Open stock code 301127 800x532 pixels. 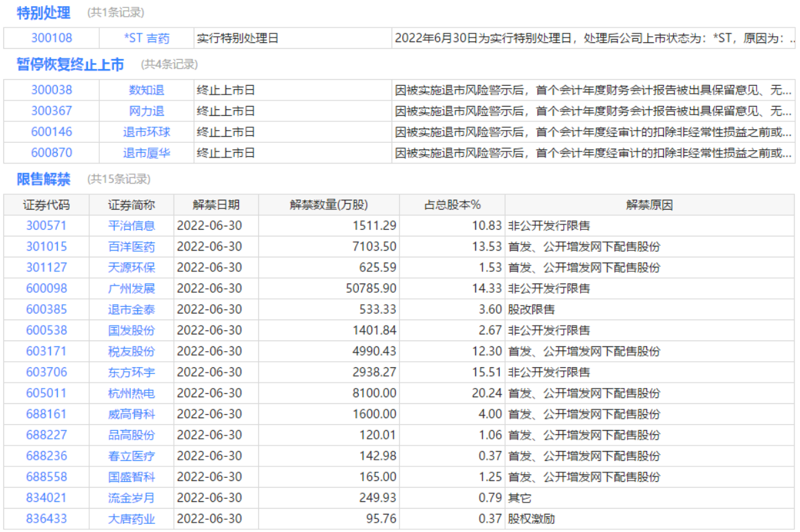point(46,267)
